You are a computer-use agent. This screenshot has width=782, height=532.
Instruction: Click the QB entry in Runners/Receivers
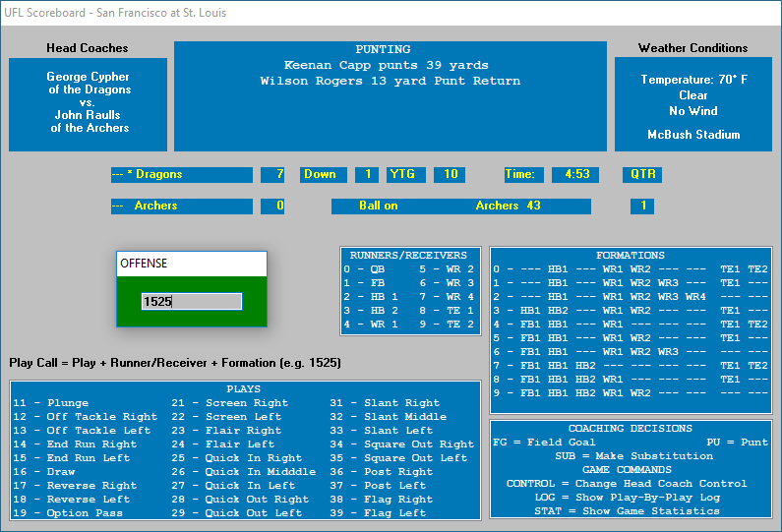point(365,269)
